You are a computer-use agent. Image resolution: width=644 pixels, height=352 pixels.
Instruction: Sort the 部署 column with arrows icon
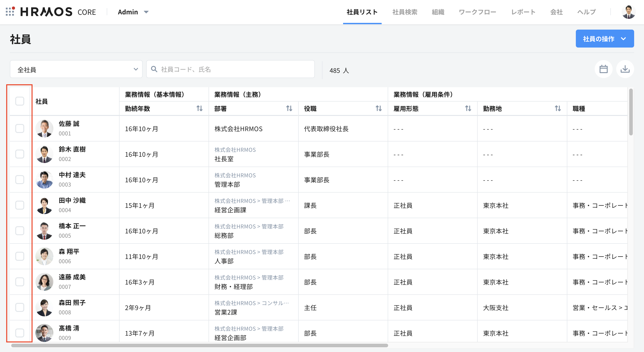(289, 109)
